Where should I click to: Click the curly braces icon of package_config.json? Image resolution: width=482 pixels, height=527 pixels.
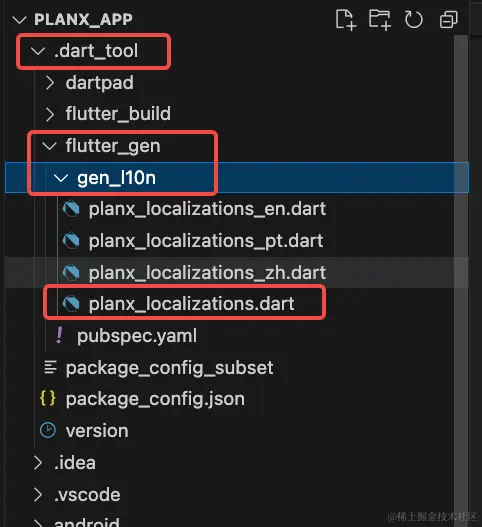click(48, 399)
